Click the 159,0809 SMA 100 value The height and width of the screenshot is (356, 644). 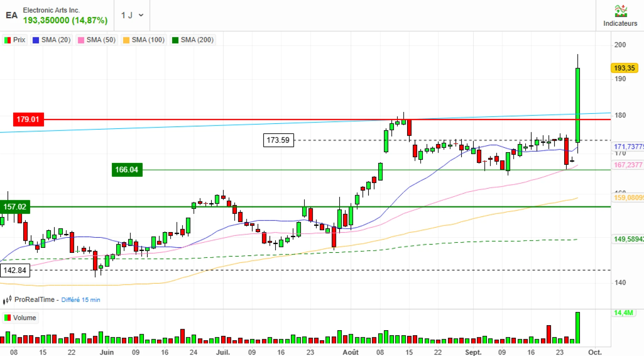click(628, 197)
